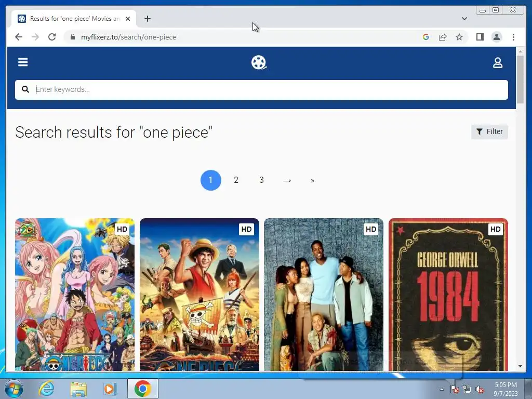Click scrollbar down arrow
The image size is (532, 399).
pyautogui.click(x=520, y=366)
